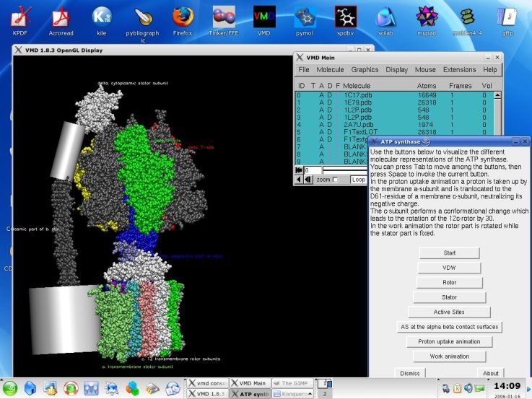Open File menu in VMD Main
This screenshot has width=532, height=399.
click(304, 69)
